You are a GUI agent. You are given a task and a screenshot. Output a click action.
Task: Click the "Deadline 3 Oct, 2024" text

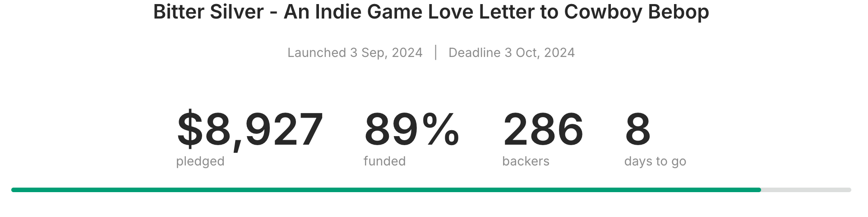tap(511, 53)
